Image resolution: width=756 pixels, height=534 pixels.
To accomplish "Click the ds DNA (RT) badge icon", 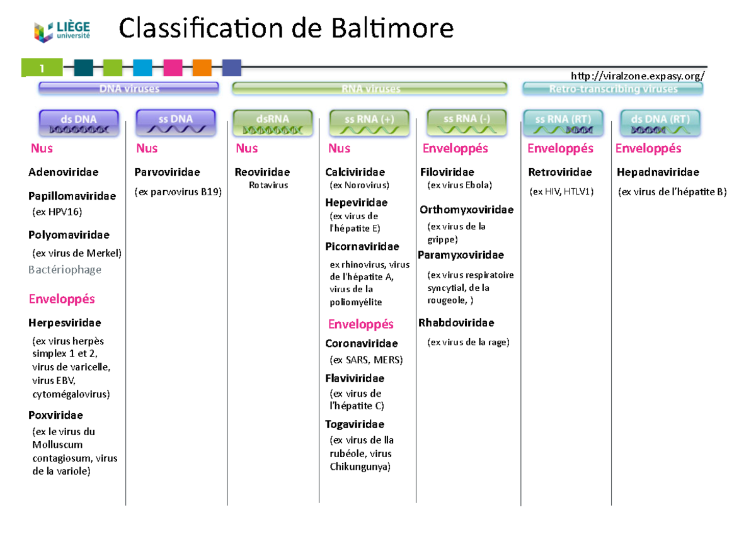I will 660,128.
